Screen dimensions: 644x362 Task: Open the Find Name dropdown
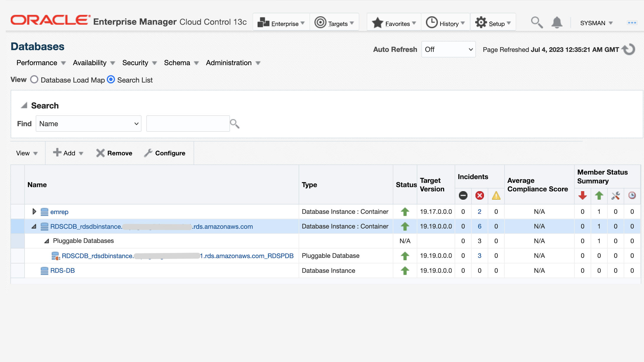(x=88, y=124)
